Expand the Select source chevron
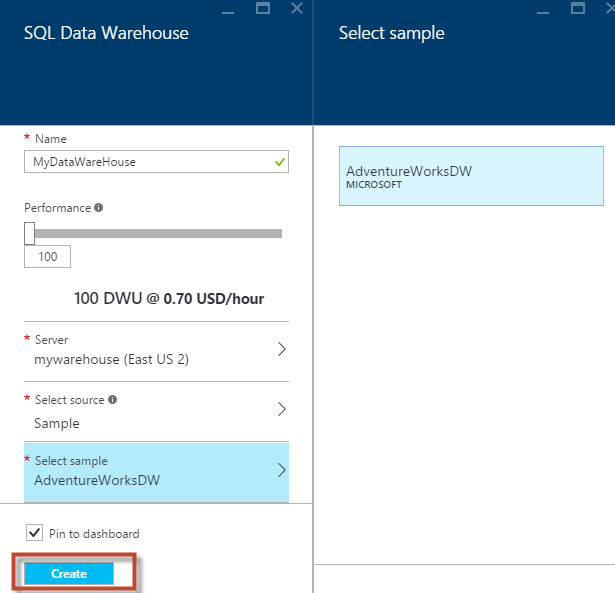 (x=281, y=409)
